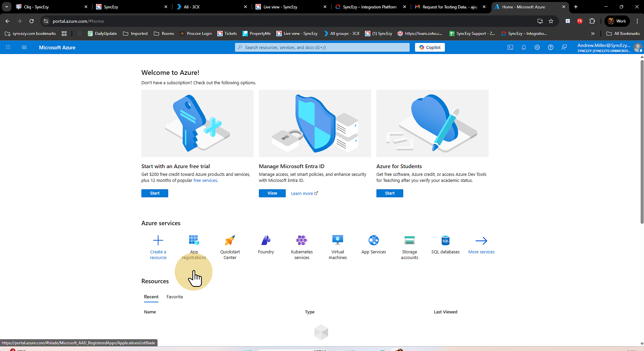Open Cloud Shell from the Azure header

510,47
